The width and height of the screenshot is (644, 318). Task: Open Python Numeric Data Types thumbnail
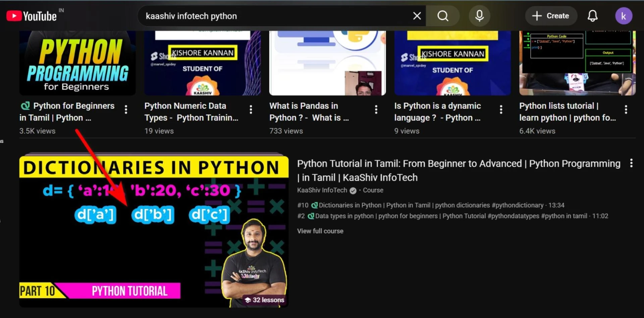point(203,63)
